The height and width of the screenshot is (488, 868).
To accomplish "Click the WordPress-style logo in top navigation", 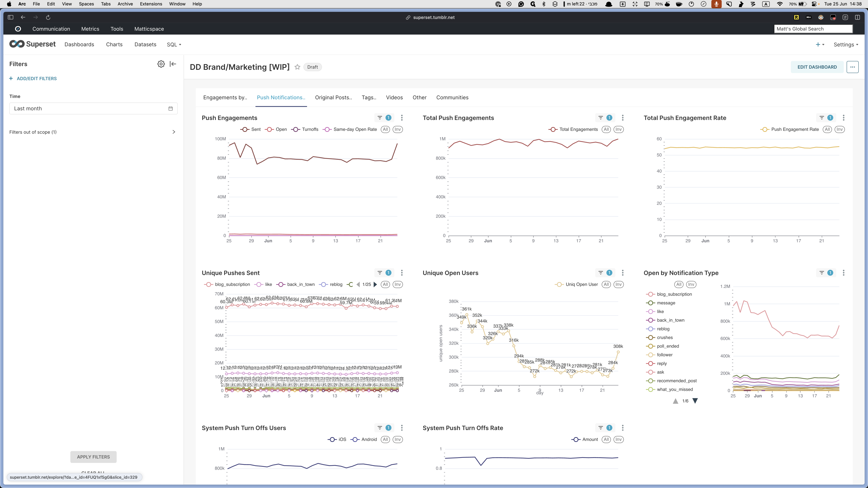I will pos(18,29).
